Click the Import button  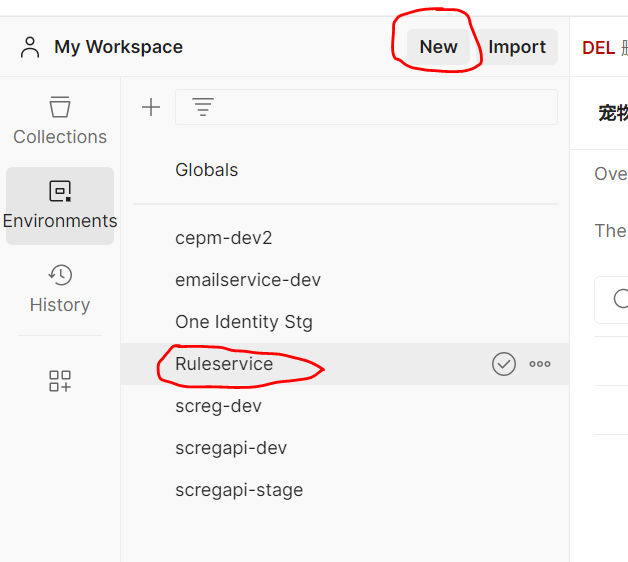(517, 47)
